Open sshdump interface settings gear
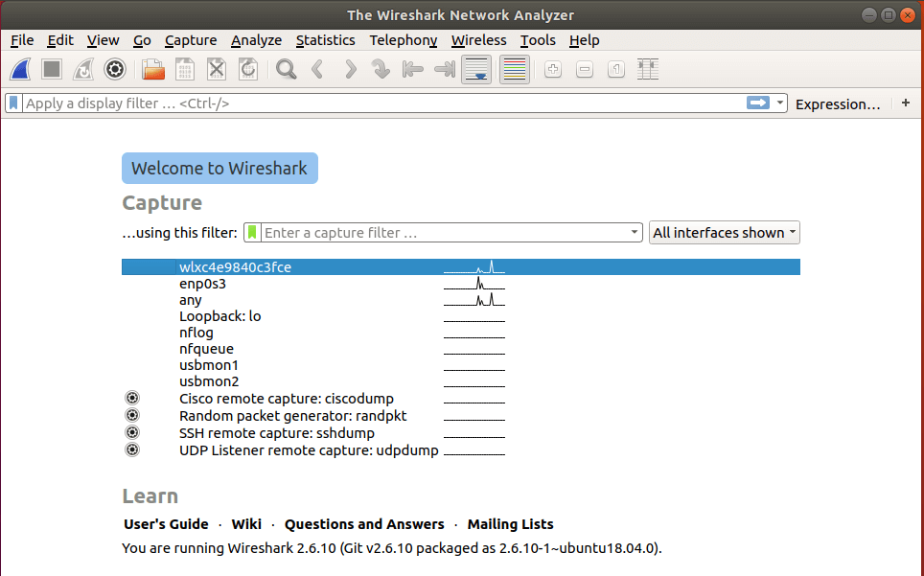This screenshot has height=576, width=924. pos(132,432)
